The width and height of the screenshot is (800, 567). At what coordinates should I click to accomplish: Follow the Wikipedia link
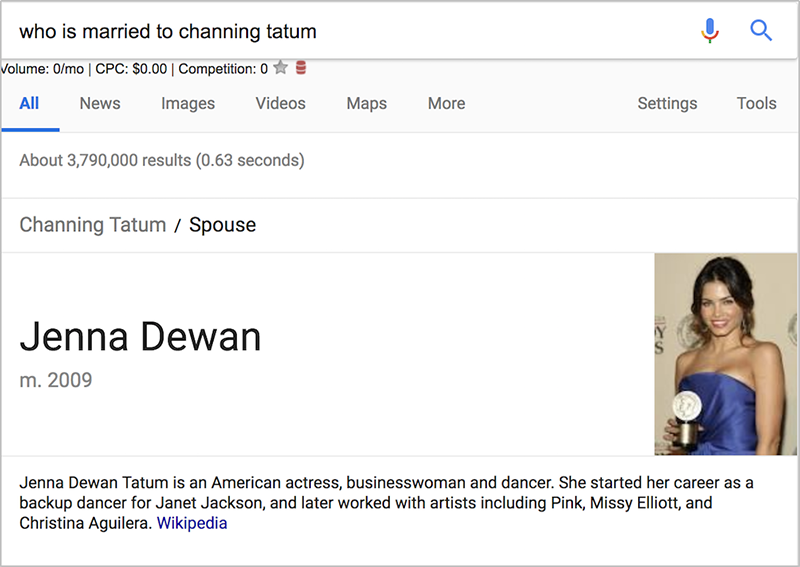[192, 523]
